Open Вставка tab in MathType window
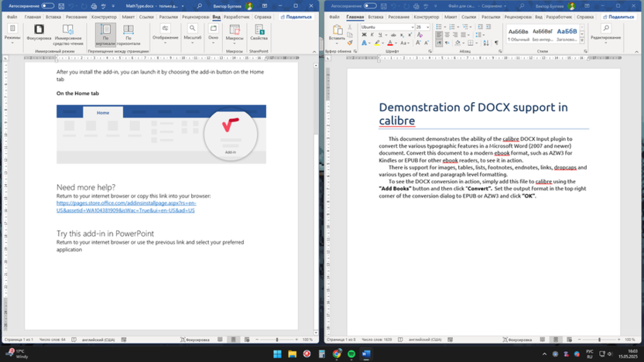This screenshot has height=362, width=644. [53, 17]
